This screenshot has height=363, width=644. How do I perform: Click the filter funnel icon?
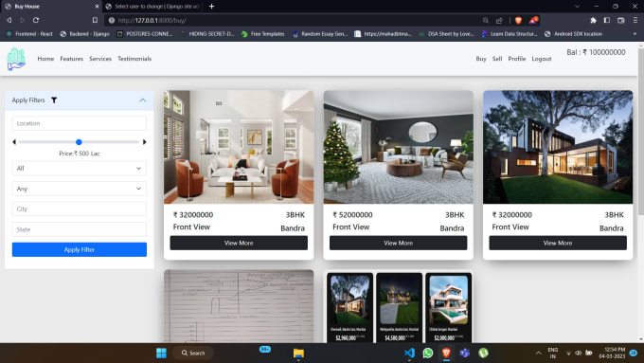(54, 100)
